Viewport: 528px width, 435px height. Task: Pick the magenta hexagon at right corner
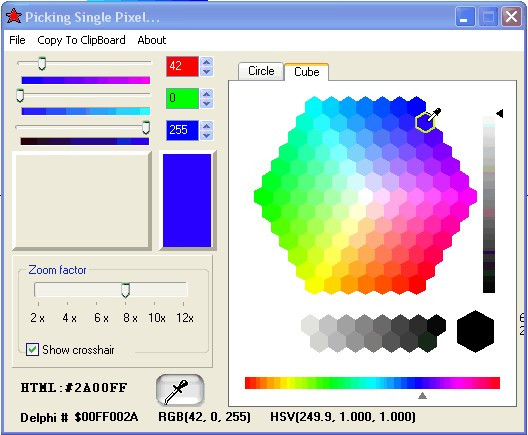coord(468,196)
